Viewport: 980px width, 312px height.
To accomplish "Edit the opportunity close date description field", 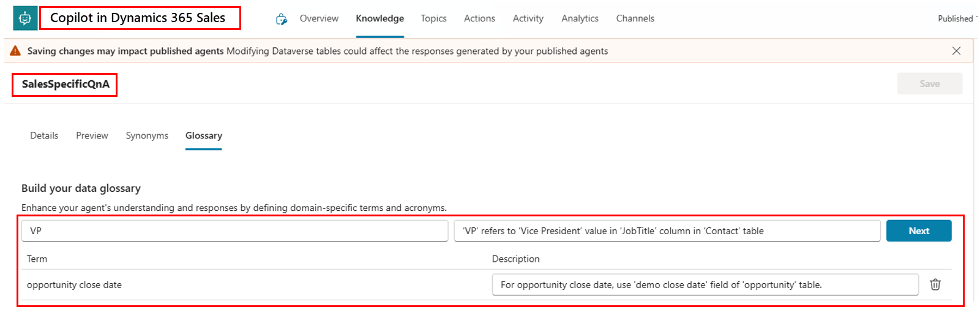I will click(705, 284).
